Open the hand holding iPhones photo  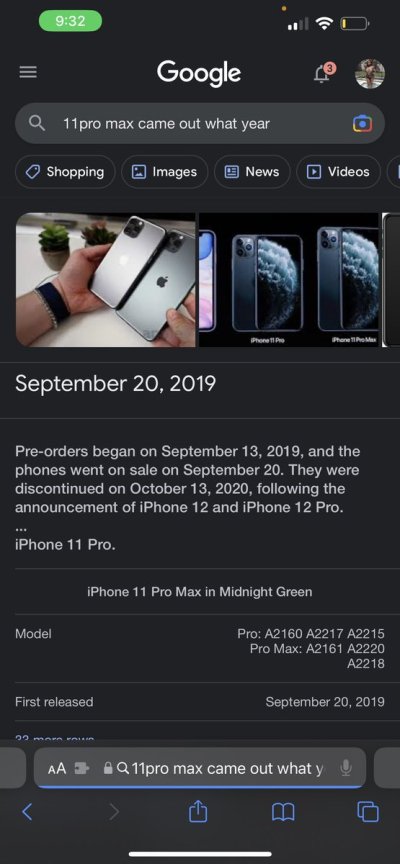coord(105,280)
